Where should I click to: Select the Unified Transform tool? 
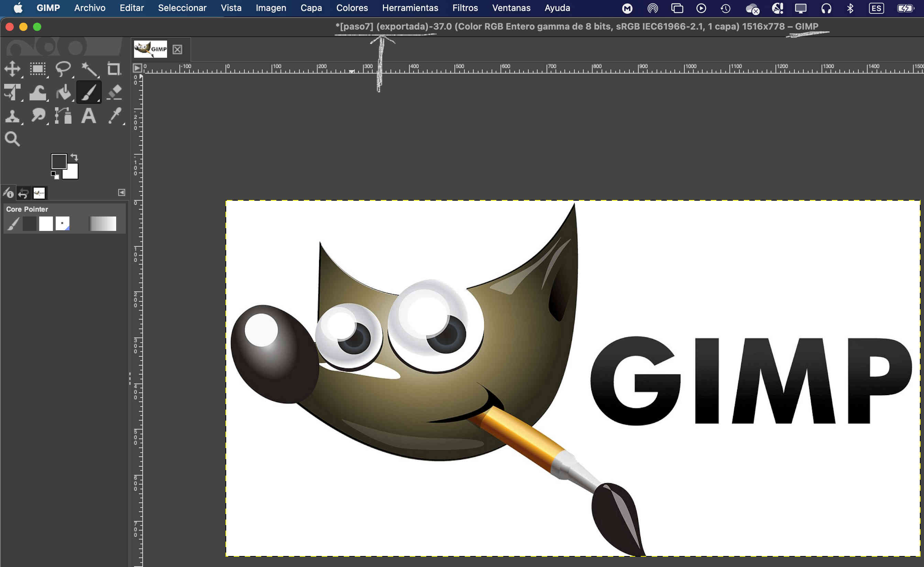point(12,92)
